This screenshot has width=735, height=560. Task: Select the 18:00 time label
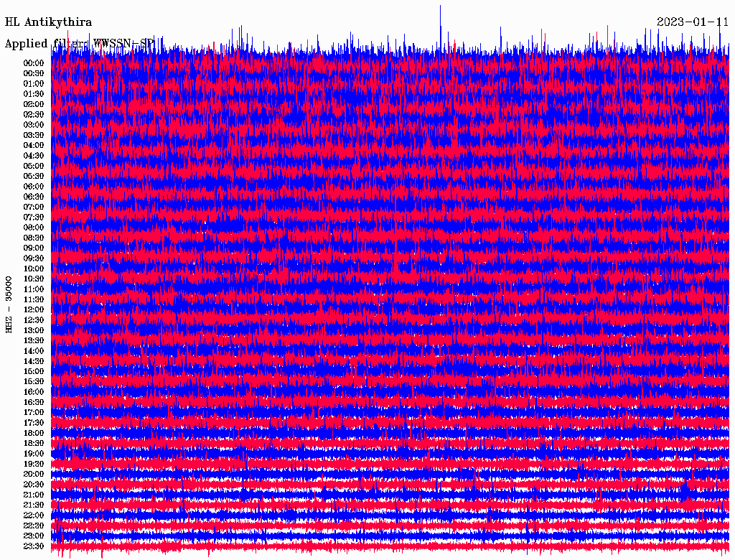pos(34,433)
